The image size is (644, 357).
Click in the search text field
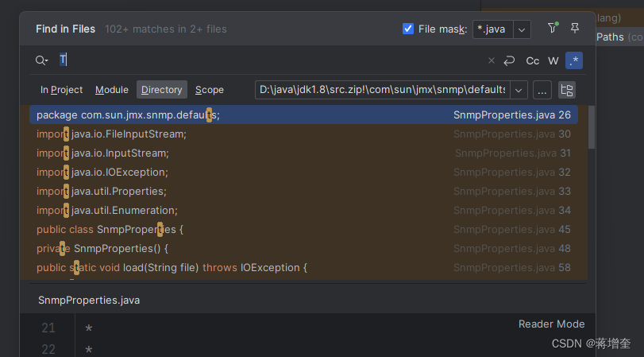pyautogui.click(x=271, y=60)
